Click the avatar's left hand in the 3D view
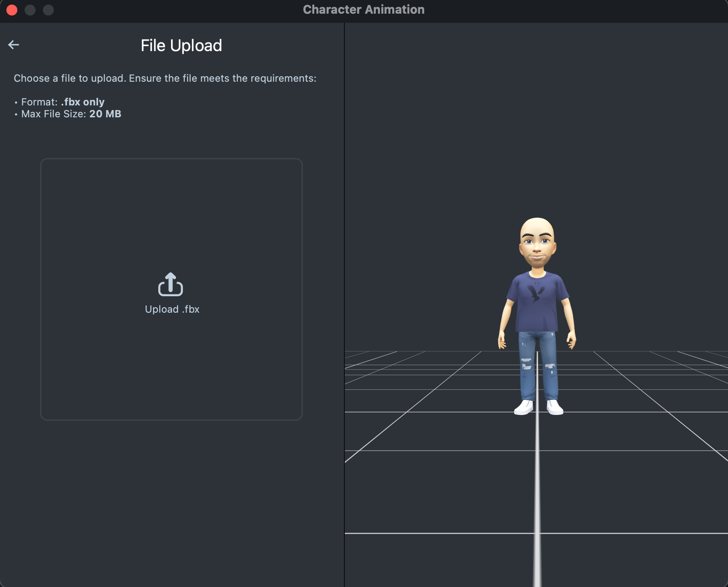The width and height of the screenshot is (728, 587). [x=571, y=341]
